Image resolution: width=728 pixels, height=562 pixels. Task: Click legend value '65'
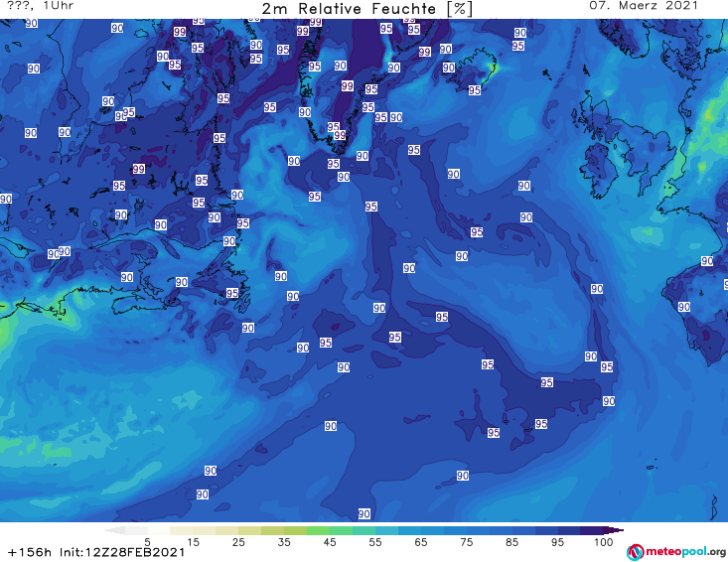tap(421, 542)
